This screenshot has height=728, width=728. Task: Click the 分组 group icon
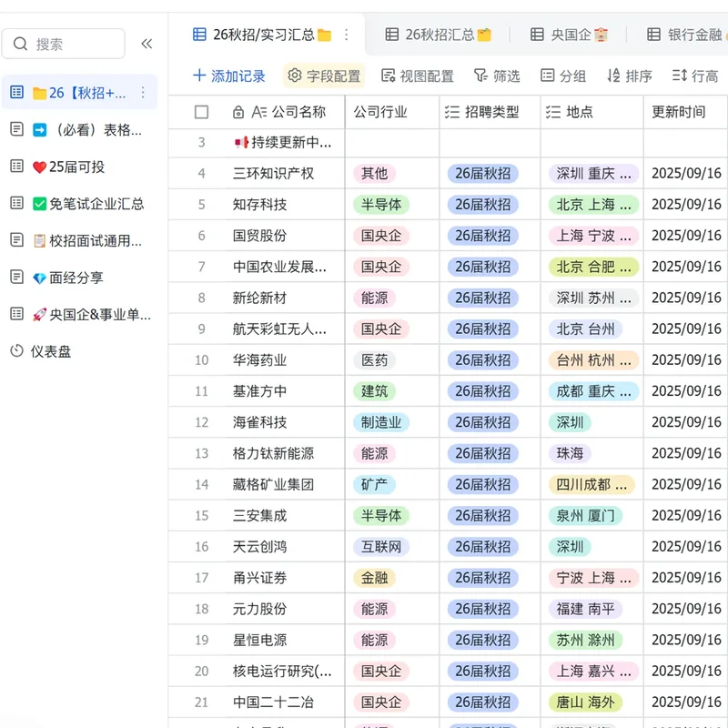click(548, 76)
